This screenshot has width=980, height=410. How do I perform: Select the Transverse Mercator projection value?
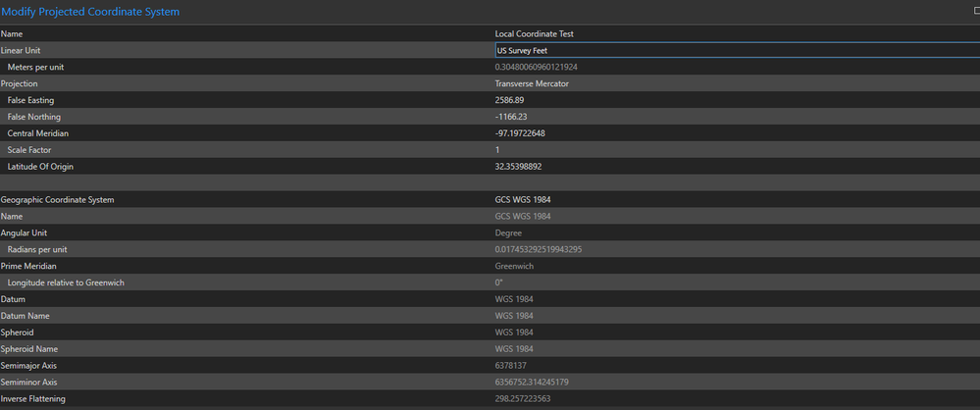click(532, 83)
